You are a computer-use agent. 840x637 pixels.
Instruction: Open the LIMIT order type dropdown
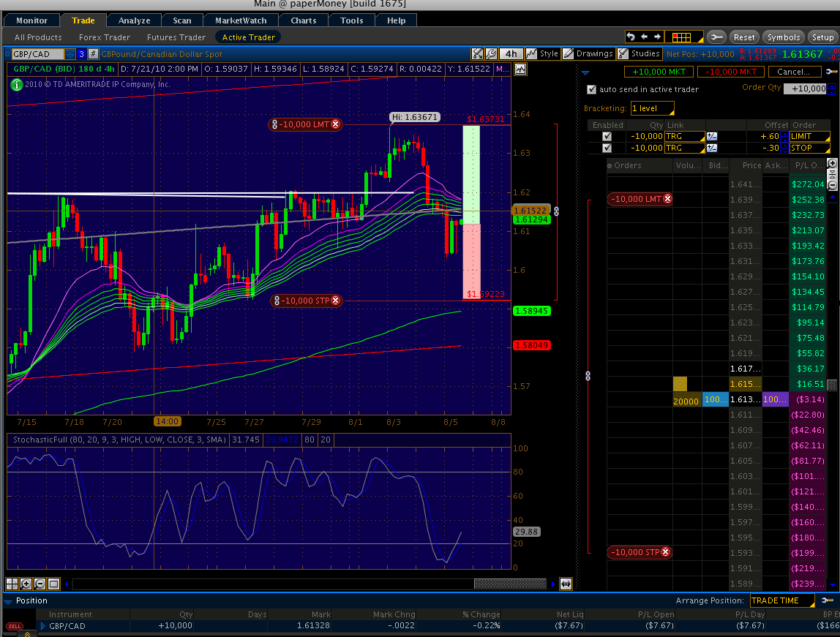pyautogui.click(x=809, y=137)
